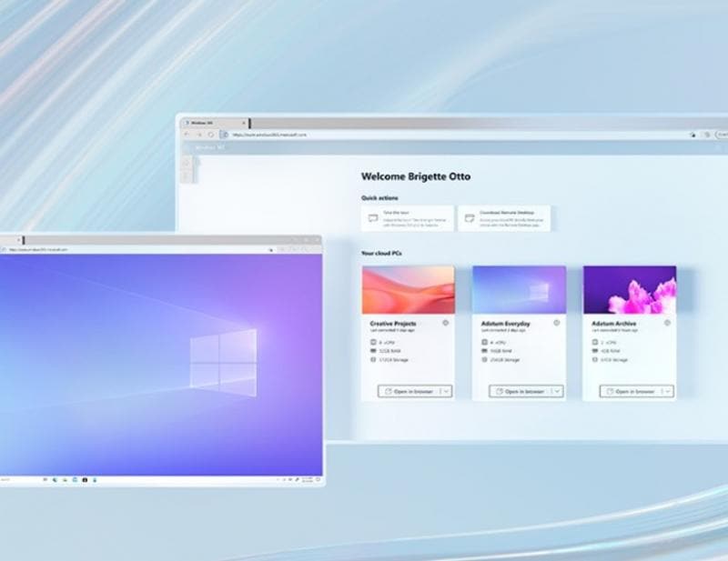Click the Creative Projects info icon
Screen dimensions: 728x561
(445, 323)
